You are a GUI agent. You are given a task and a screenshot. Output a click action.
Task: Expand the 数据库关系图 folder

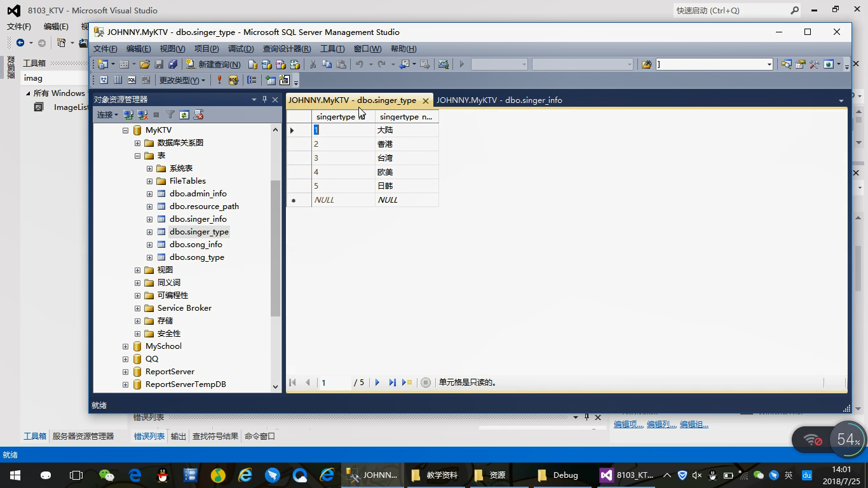137,143
